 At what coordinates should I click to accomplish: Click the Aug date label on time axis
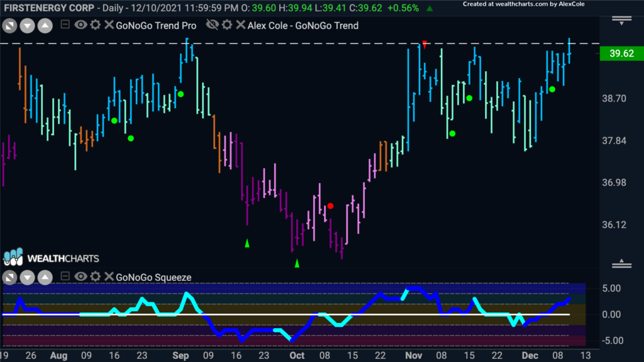(x=58, y=356)
